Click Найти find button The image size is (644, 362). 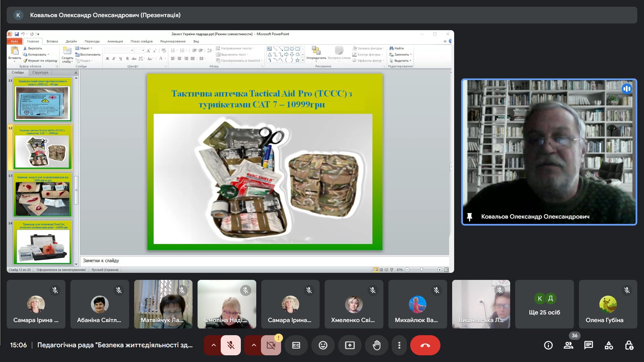pos(396,48)
